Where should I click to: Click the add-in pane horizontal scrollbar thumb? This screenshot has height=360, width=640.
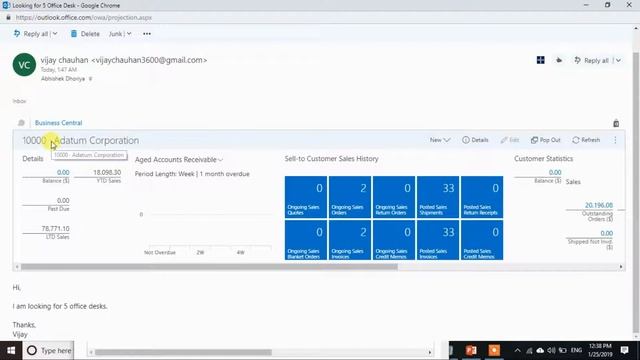[209, 267]
